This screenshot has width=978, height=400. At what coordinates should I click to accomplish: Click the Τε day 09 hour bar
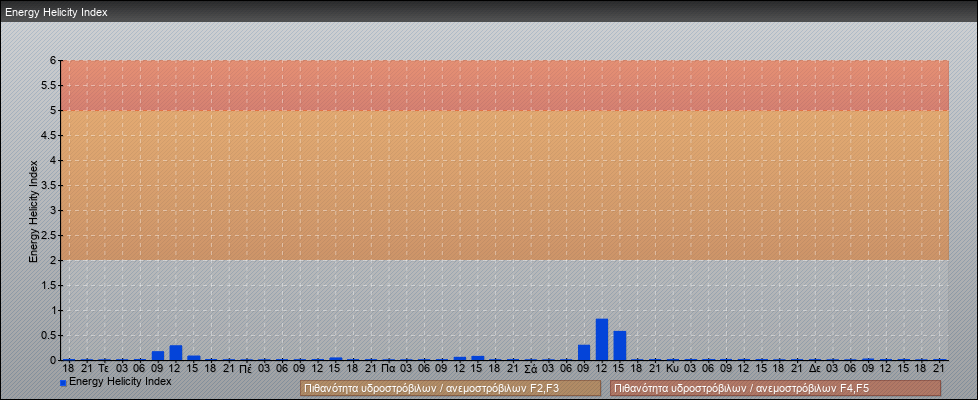click(158, 356)
